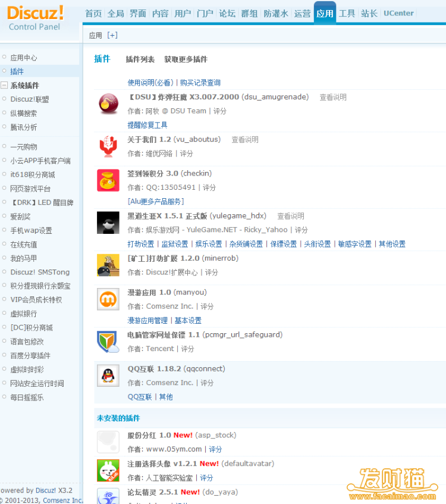Click 评分 for the 股份分红 plugin
The width and height of the screenshot is (446, 504).
click(215, 449)
